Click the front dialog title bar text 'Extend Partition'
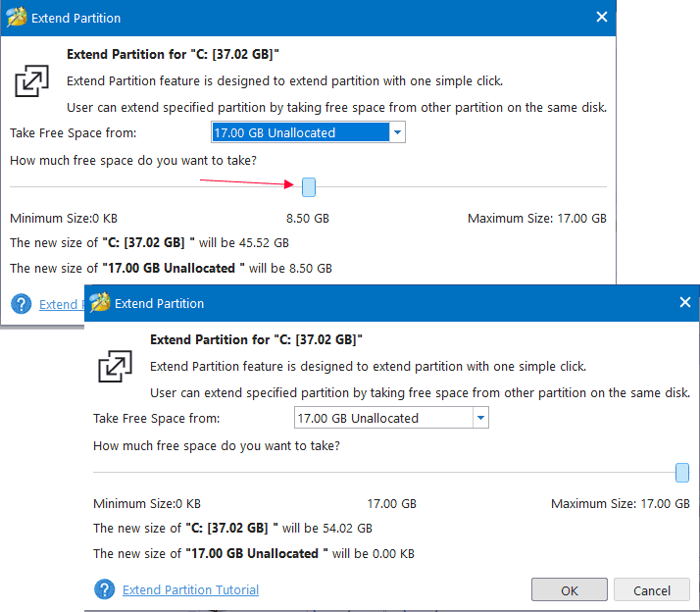This screenshot has height=612, width=700. (x=160, y=303)
